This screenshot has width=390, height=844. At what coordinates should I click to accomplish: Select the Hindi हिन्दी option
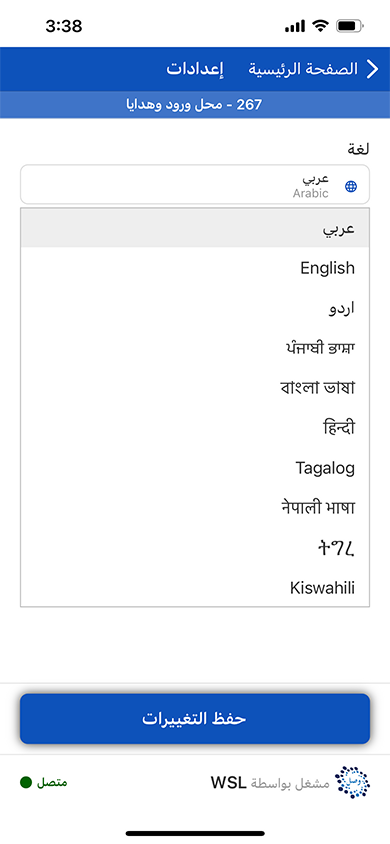[x=195, y=428]
